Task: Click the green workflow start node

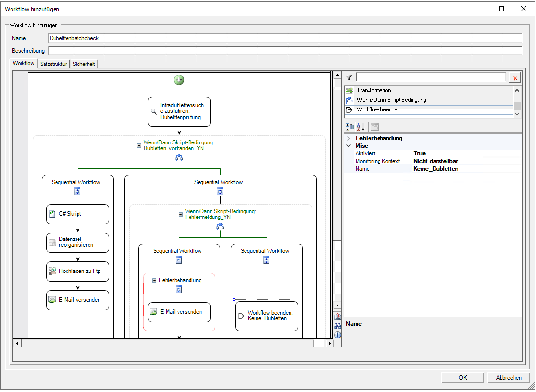Action: [x=179, y=80]
